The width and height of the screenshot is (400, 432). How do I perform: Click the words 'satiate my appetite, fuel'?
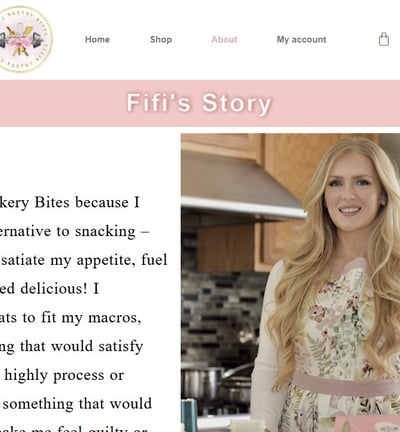tap(84, 260)
